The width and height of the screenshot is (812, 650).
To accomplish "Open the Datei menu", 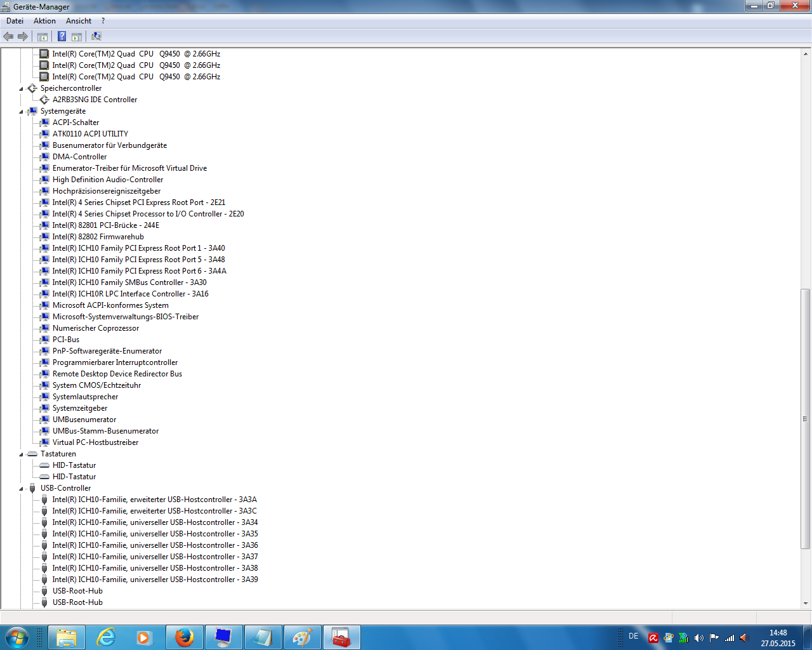I will click(15, 21).
